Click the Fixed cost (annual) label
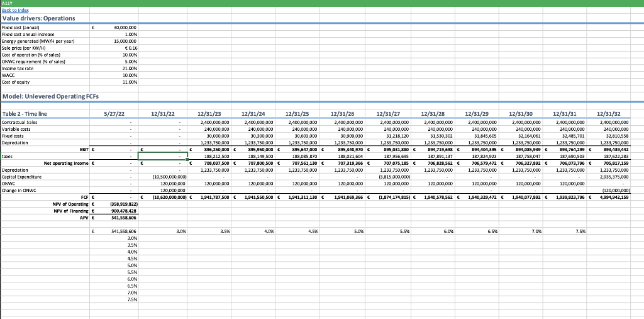The height and width of the screenshot is (319, 644). pyautogui.click(x=21, y=28)
